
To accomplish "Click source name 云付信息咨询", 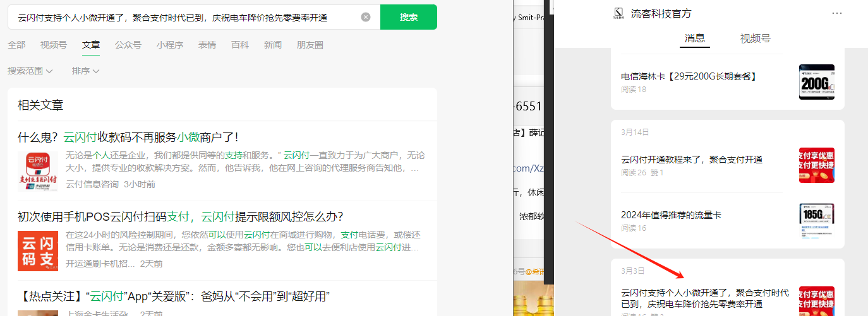I will point(92,184).
